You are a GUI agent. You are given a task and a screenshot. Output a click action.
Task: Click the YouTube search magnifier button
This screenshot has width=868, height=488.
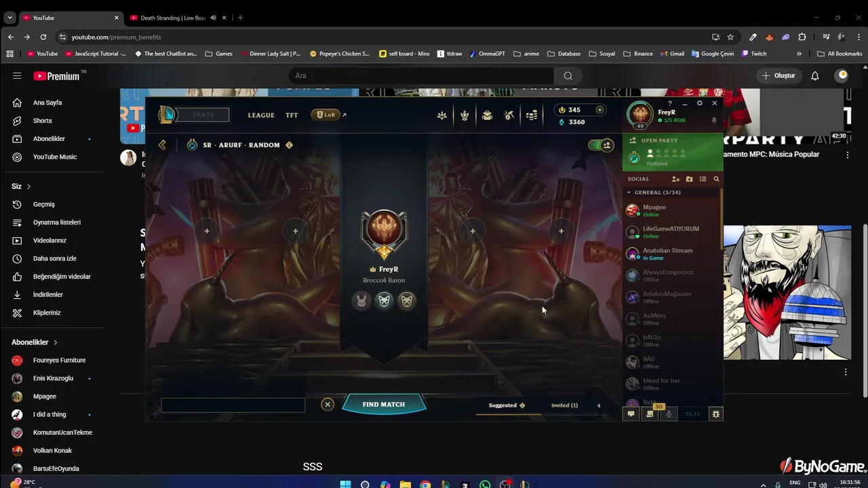568,76
